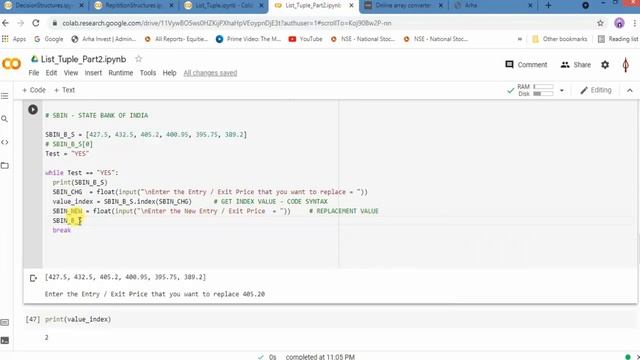Viewport: 640px width, 360px height.
Task: Add a new Text cell
Action: pos(64,90)
